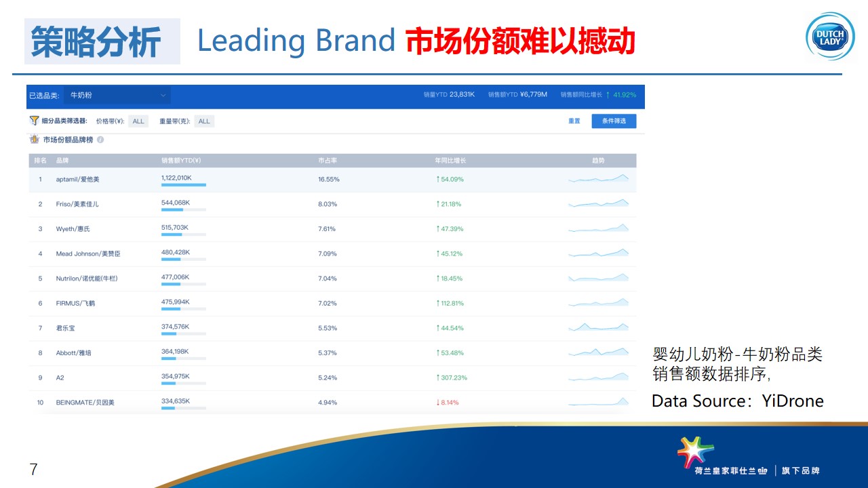Viewport: 868px width, 488px height.
Task: Click the 544,068K sales value
Action: (x=176, y=203)
